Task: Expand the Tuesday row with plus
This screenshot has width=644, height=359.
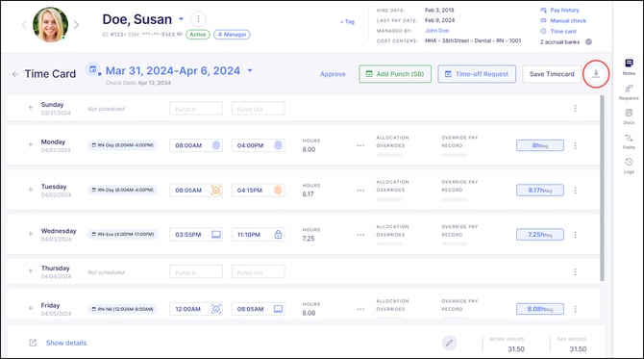Action: (x=31, y=190)
